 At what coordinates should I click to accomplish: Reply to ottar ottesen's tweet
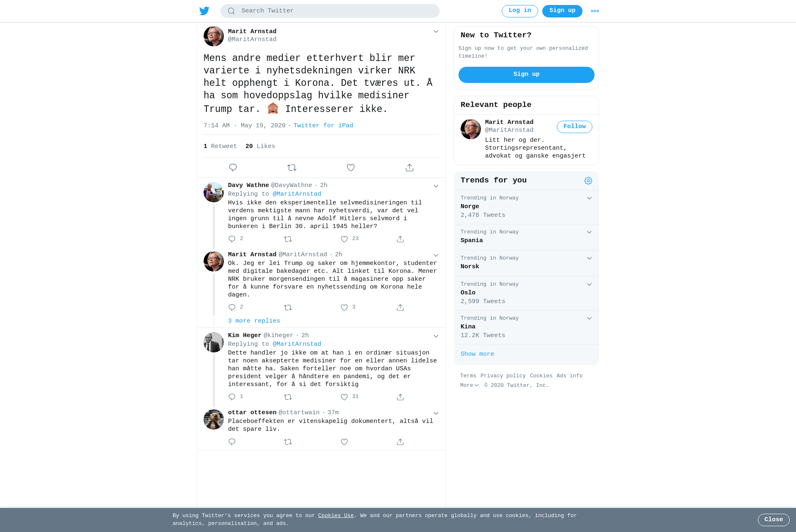[232, 442]
